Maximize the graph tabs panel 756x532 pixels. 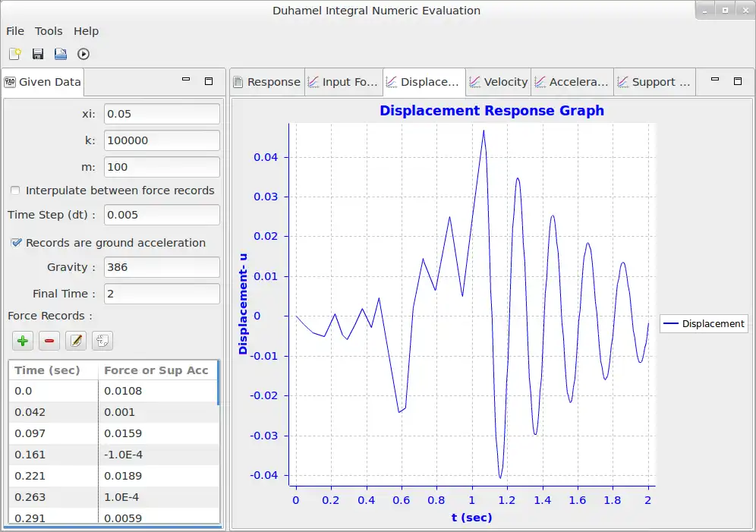[737, 80]
